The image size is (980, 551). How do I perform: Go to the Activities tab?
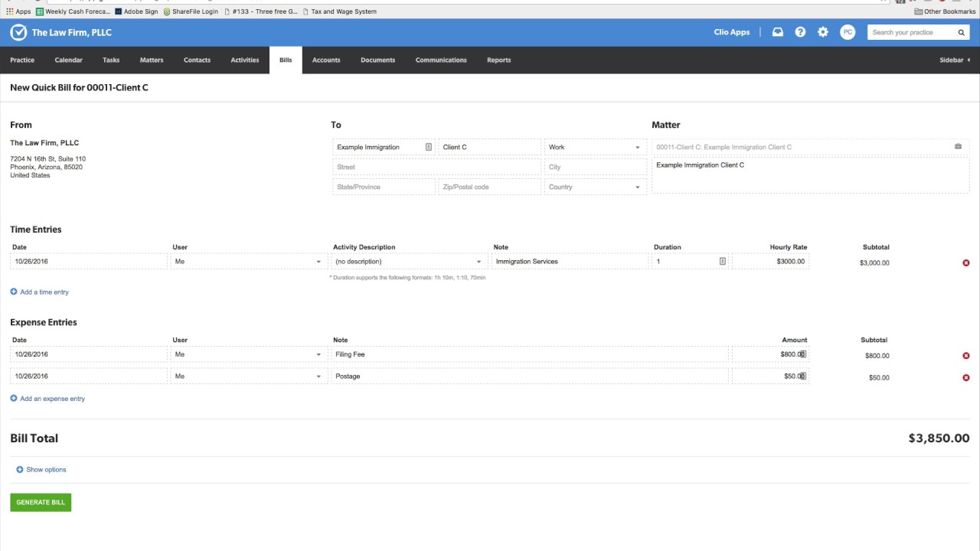pyautogui.click(x=245, y=60)
